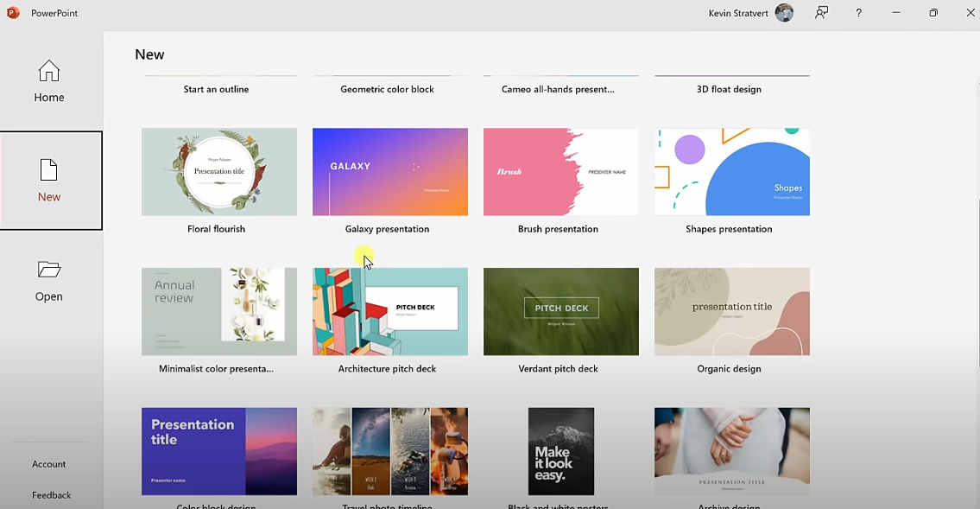Click the Minimalist color presenta... caption

[x=216, y=369]
